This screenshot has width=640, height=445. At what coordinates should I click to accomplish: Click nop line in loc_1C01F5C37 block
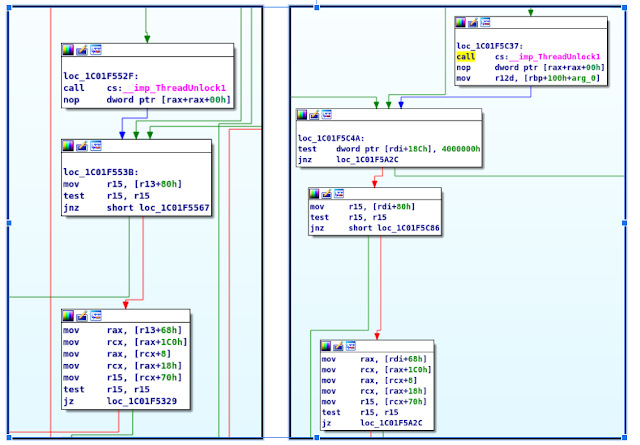(x=531, y=67)
